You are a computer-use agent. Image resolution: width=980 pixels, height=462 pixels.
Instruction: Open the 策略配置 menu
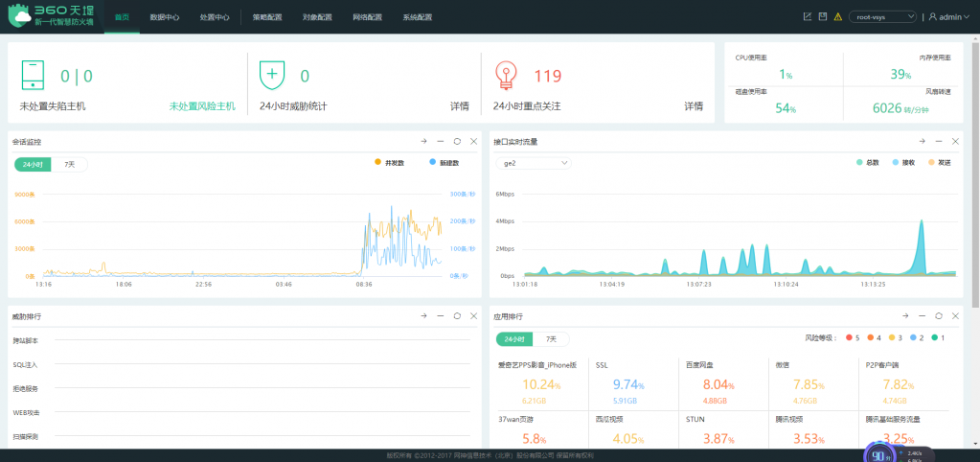click(x=269, y=16)
